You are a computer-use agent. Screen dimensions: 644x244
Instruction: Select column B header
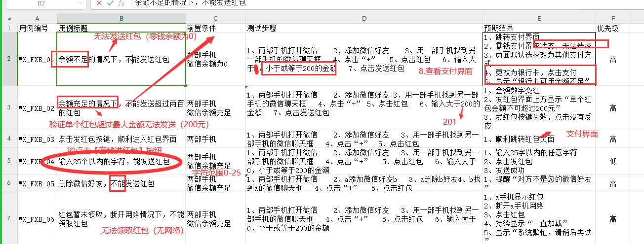tap(121, 19)
